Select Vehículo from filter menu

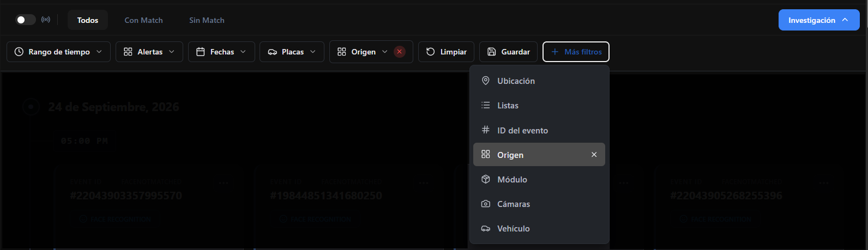[x=539, y=228]
